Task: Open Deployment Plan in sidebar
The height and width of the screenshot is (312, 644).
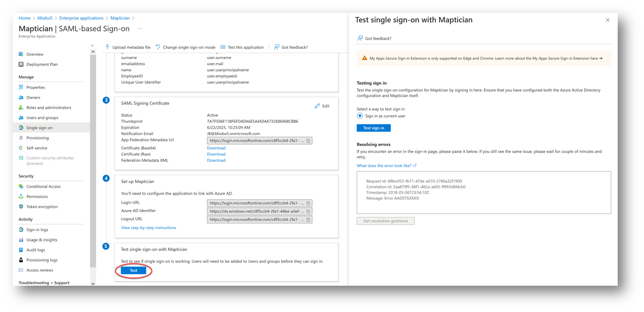Action: [x=42, y=64]
